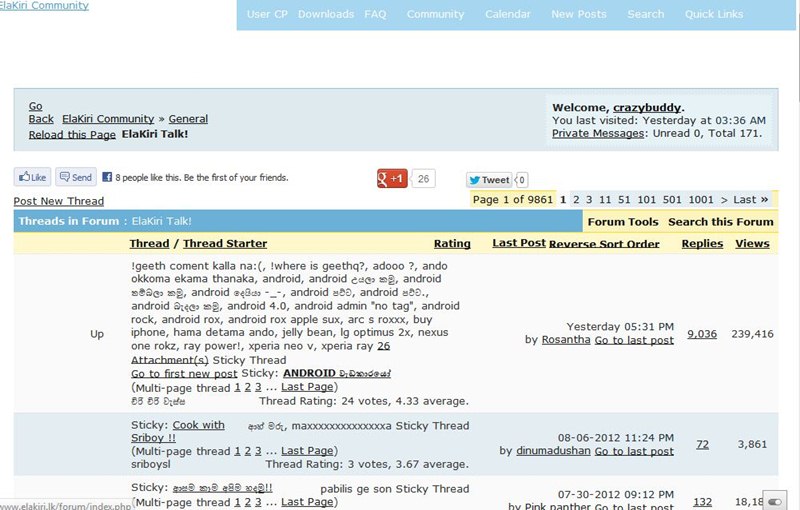Click the tweet count bubble showing 0
This screenshot has width=800, height=510.
click(x=521, y=180)
